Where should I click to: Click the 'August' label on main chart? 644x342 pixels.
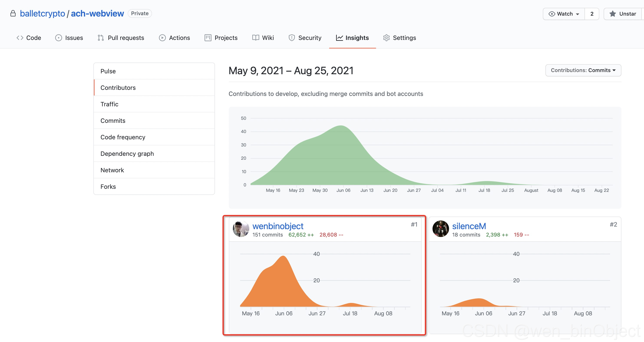point(531,190)
